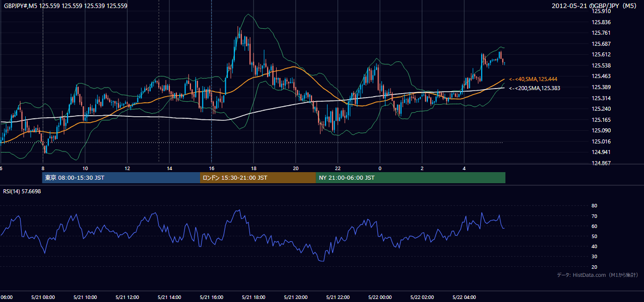Click the RSI 80 level label

[x=594, y=206]
